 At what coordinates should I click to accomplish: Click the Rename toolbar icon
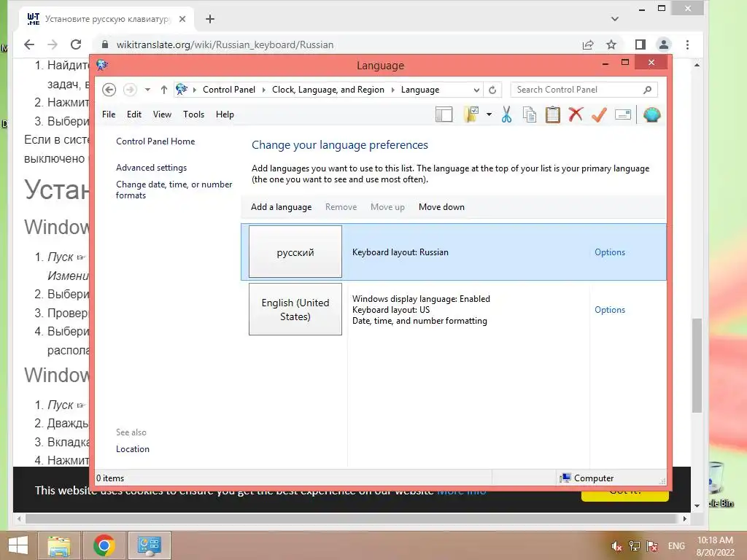[623, 114]
